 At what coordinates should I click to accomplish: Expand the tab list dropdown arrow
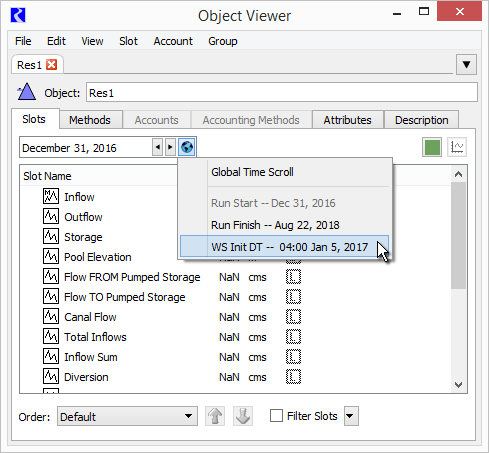[x=466, y=64]
